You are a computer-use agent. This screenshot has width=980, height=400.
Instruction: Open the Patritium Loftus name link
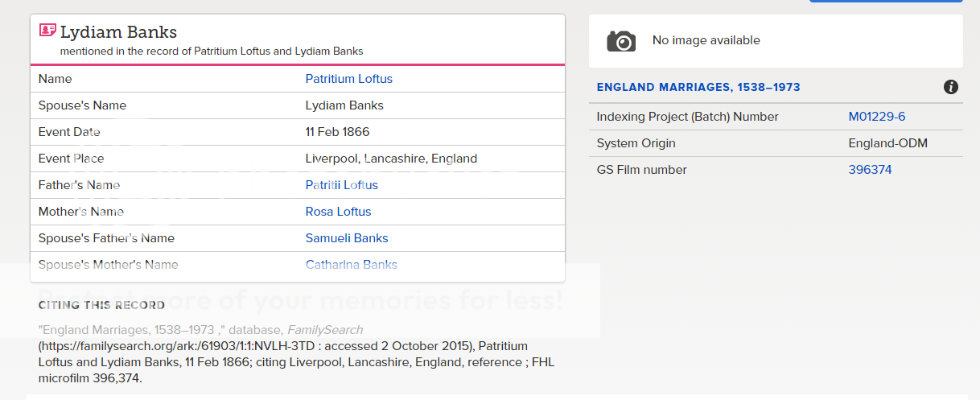(x=349, y=79)
